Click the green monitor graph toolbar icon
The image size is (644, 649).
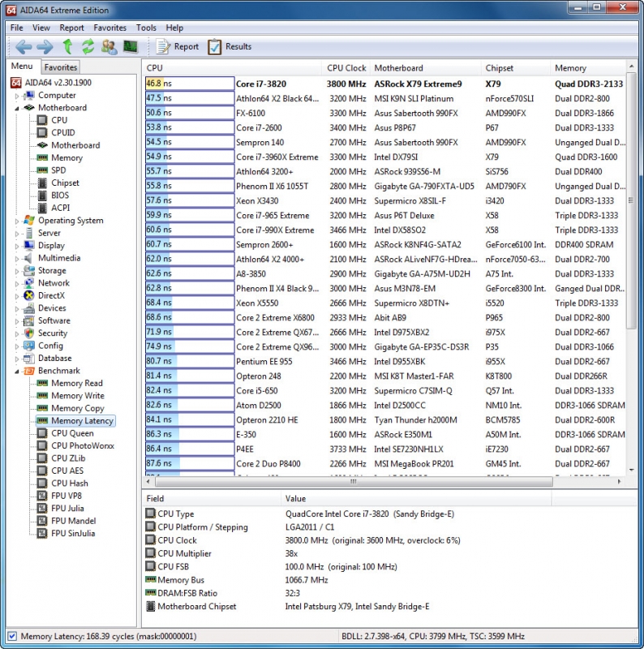pyautogui.click(x=131, y=46)
